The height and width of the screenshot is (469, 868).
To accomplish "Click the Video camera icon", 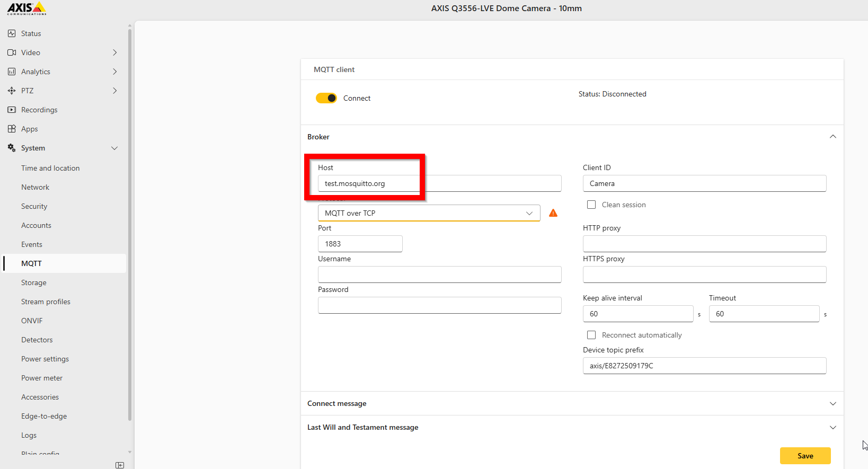I will 12,52.
